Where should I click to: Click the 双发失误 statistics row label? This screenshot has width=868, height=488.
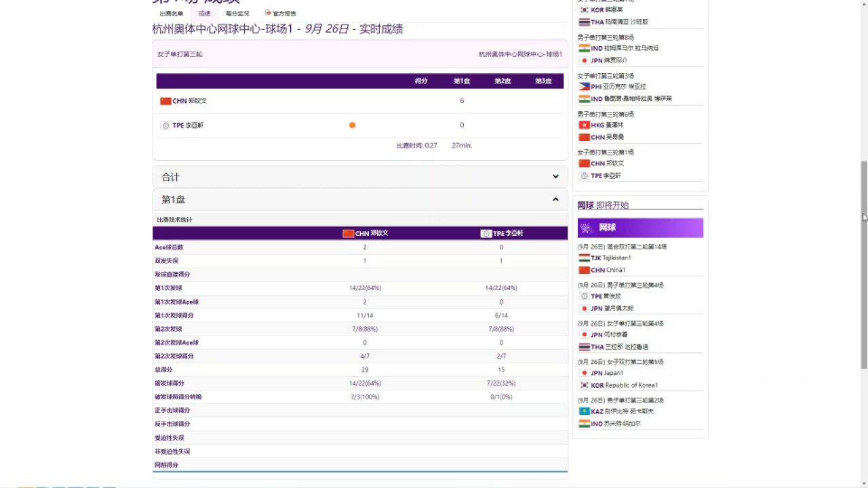coord(166,261)
